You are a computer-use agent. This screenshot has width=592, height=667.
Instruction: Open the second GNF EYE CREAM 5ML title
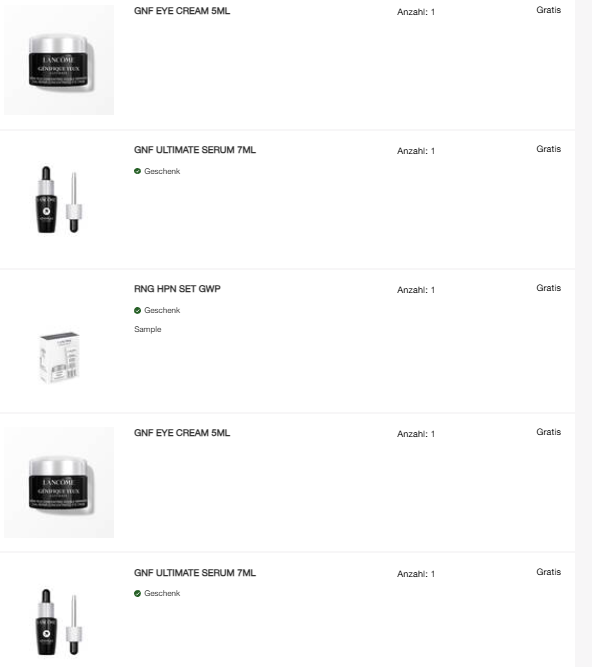pos(182,433)
